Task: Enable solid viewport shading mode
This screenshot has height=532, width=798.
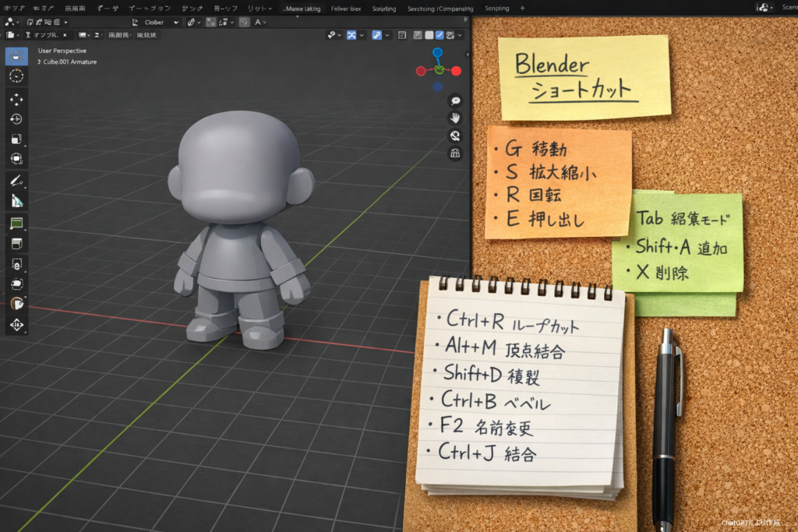Action: 429,35
